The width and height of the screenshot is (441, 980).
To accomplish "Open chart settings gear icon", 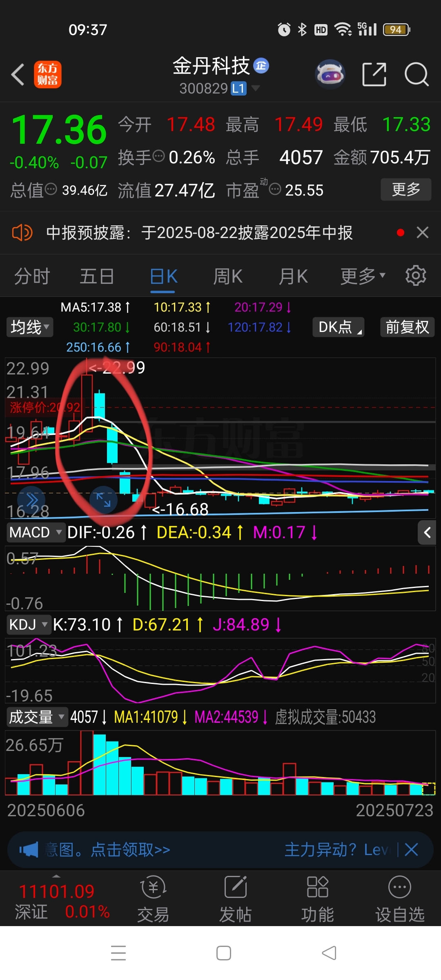I will click(x=416, y=276).
